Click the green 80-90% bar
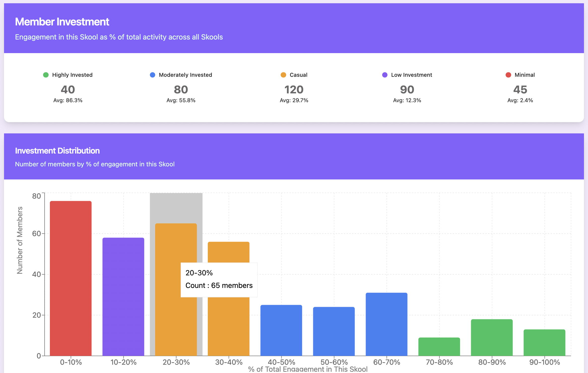588x373 pixels. click(x=492, y=337)
